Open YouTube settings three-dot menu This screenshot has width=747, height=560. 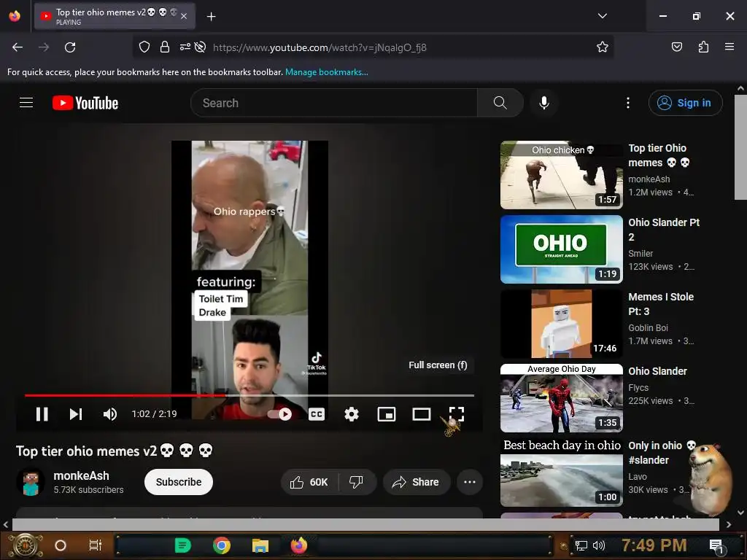pyautogui.click(x=628, y=103)
